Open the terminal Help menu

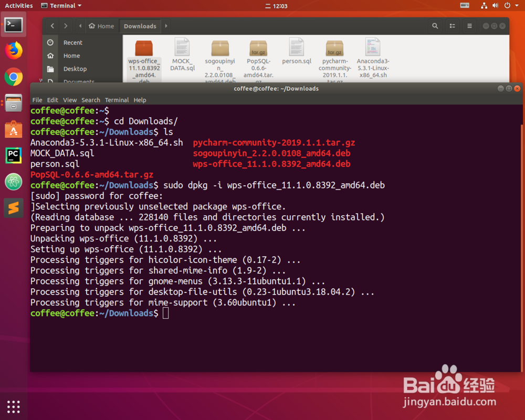(140, 100)
